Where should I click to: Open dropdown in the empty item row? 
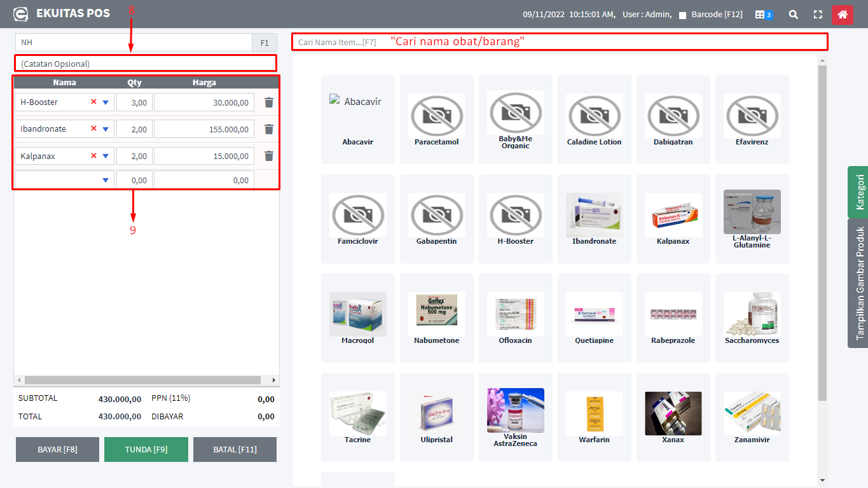tap(106, 181)
